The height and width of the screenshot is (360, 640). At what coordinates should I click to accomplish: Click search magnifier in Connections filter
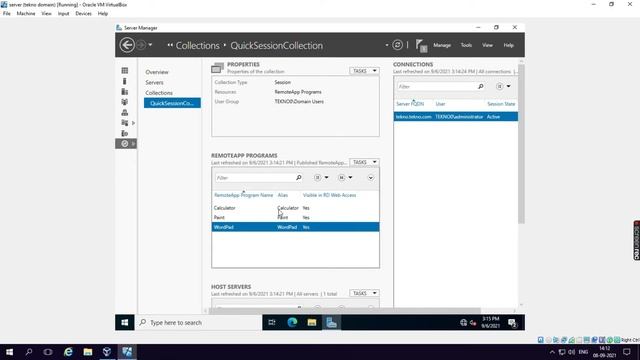481,86
